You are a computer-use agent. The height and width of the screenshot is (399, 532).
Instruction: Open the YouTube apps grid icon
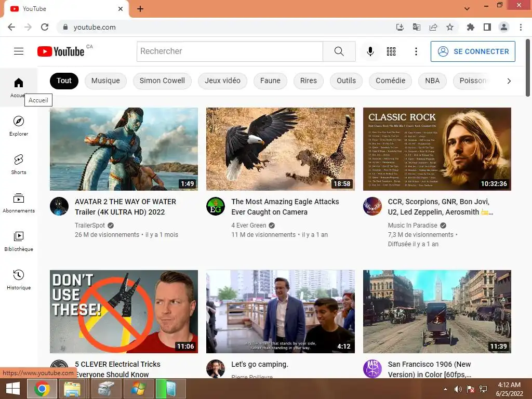(391, 51)
